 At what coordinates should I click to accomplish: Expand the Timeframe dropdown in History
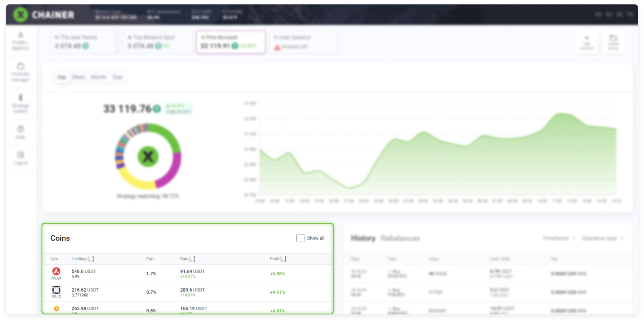(559, 238)
